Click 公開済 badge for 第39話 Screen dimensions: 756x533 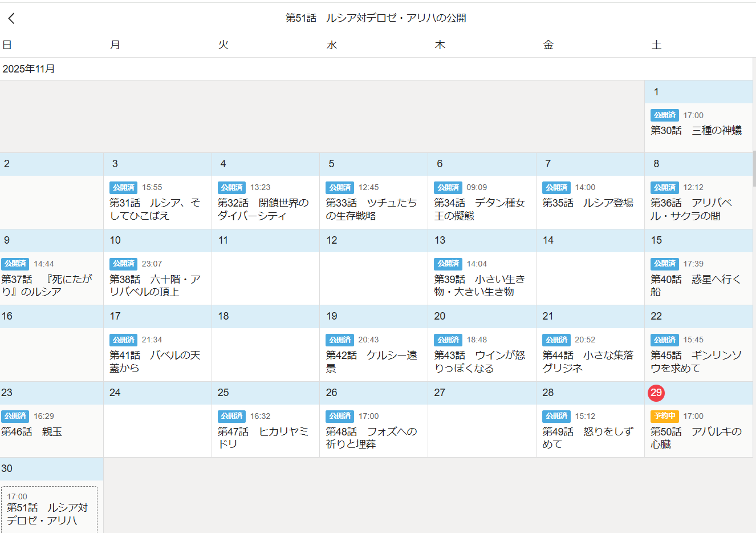pyautogui.click(x=448, y=264)
